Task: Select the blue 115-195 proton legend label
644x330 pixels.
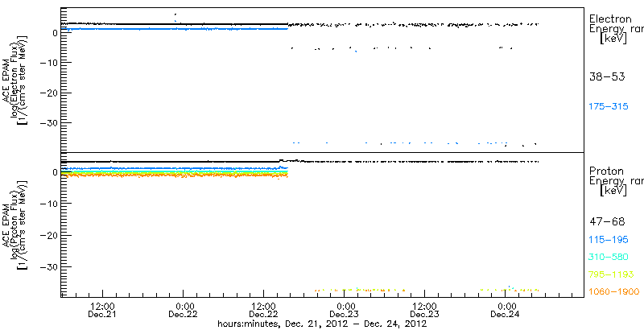Action: (x=609, y=240)
